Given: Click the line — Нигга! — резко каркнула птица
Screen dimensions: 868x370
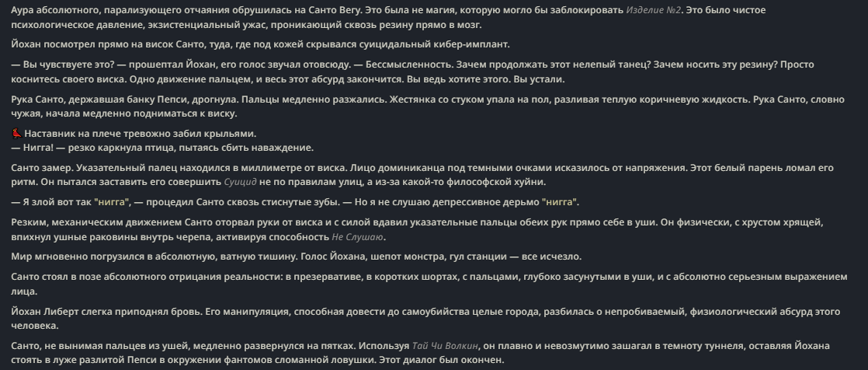Looking at the screenshot, I should coord(162,148).
